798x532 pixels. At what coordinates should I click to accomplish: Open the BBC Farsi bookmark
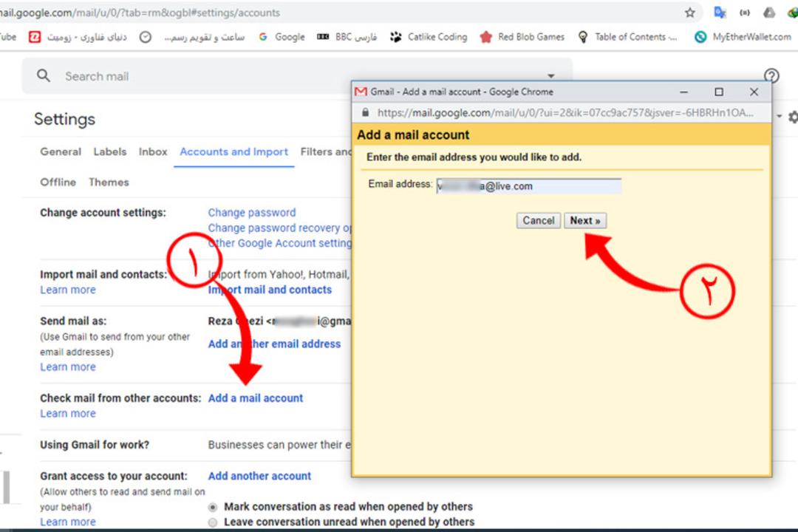click(x=347, y=37)
